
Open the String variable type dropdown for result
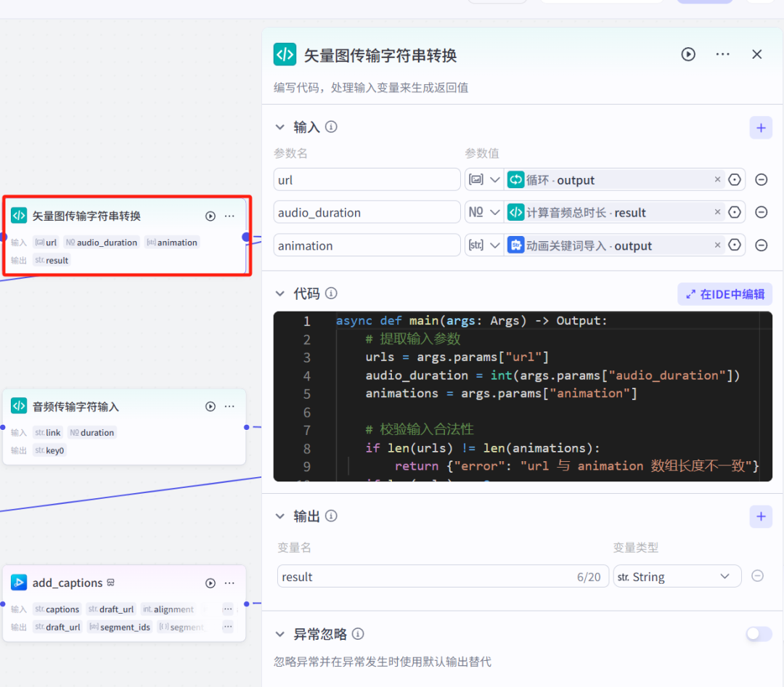click(677, 575)
